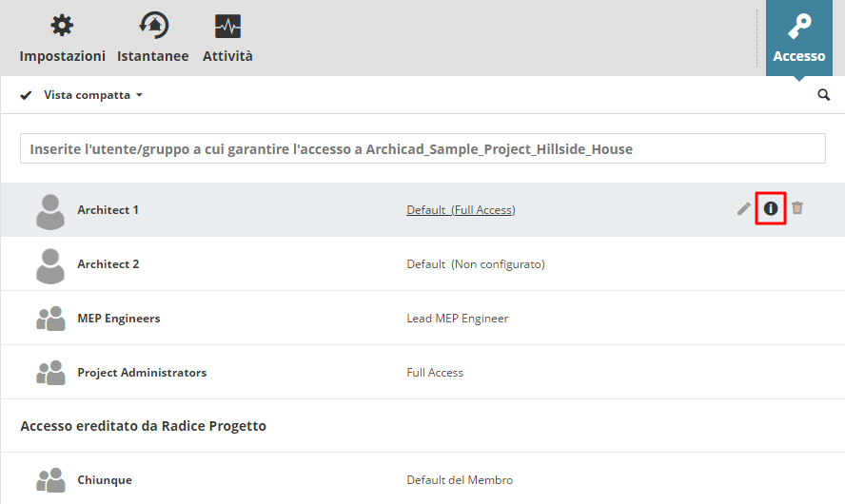Screen dimensions: 845x504
Task: Click the MEP Engineers group icon
Action: coord(49,319)
